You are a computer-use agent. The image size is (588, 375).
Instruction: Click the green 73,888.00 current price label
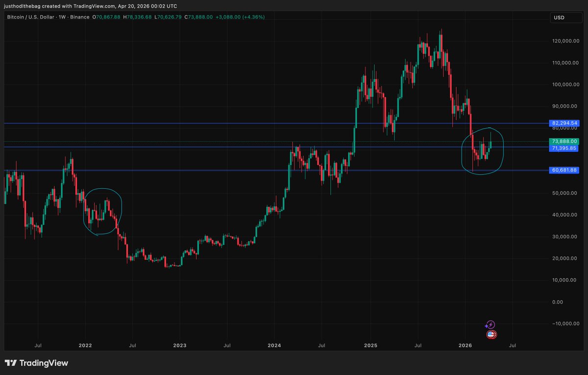(565, 142)
